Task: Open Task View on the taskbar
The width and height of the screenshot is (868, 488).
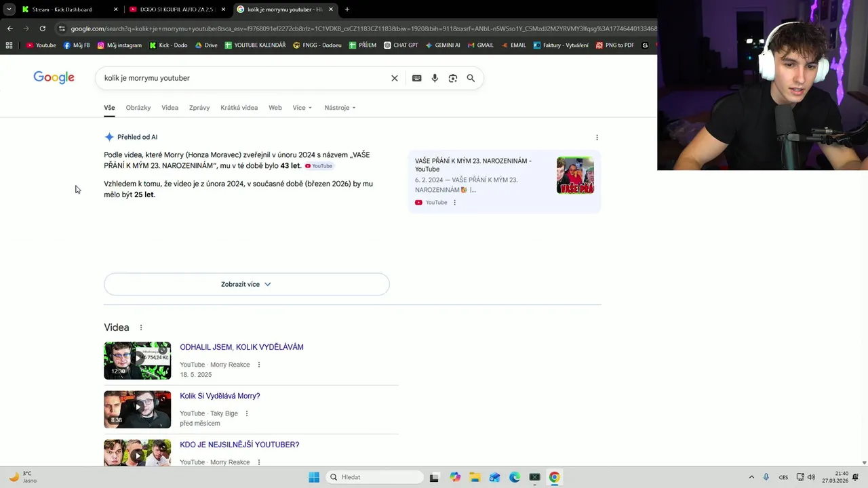Action: click(435, 477)
